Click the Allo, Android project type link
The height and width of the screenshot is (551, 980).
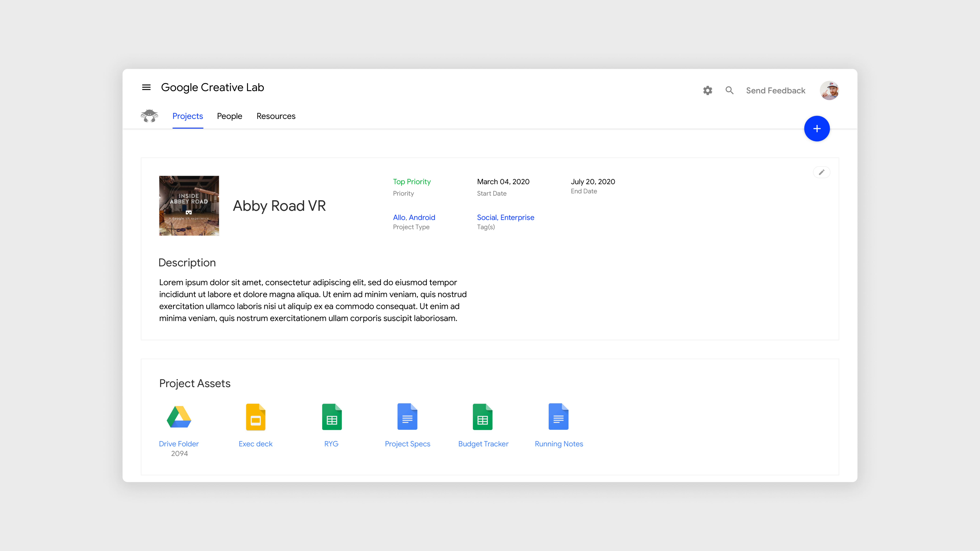[x=414, y=218]
